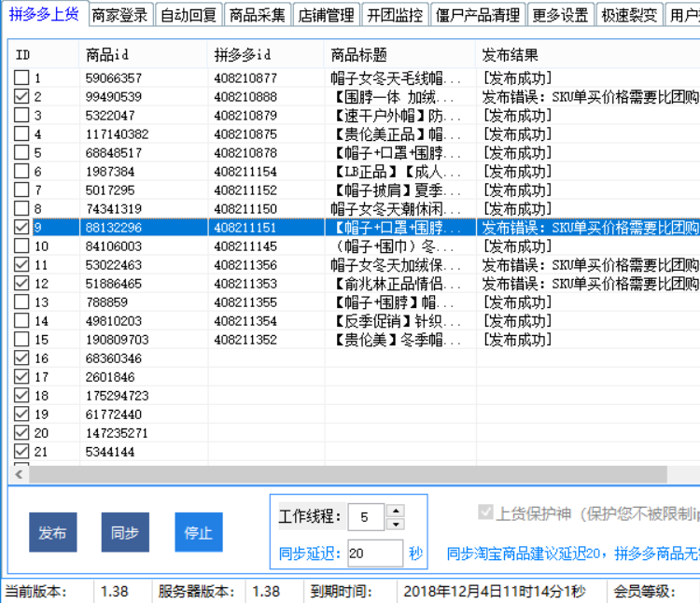Screen dimensions: 700x603
Task: Open the 开团监控 tab
Action: [x=395, y=15]
